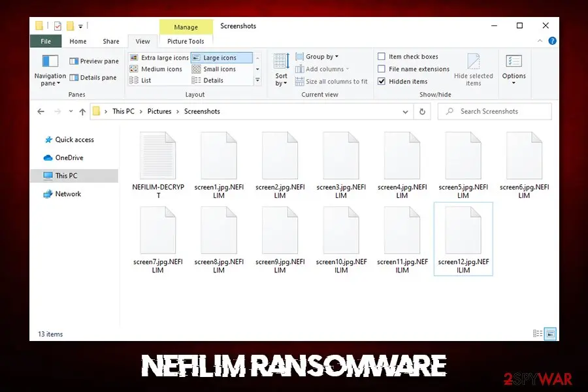The height and width of the screenshot is (392, 588).
Task: Choose Small icons layout
Action: tap(214, 69)
